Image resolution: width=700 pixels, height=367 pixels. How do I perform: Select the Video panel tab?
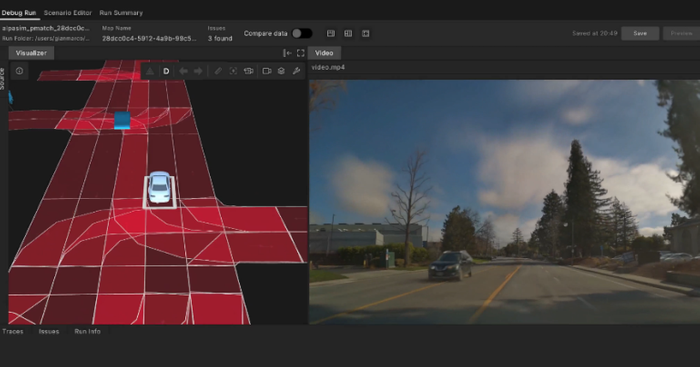(x=324, y=53)
